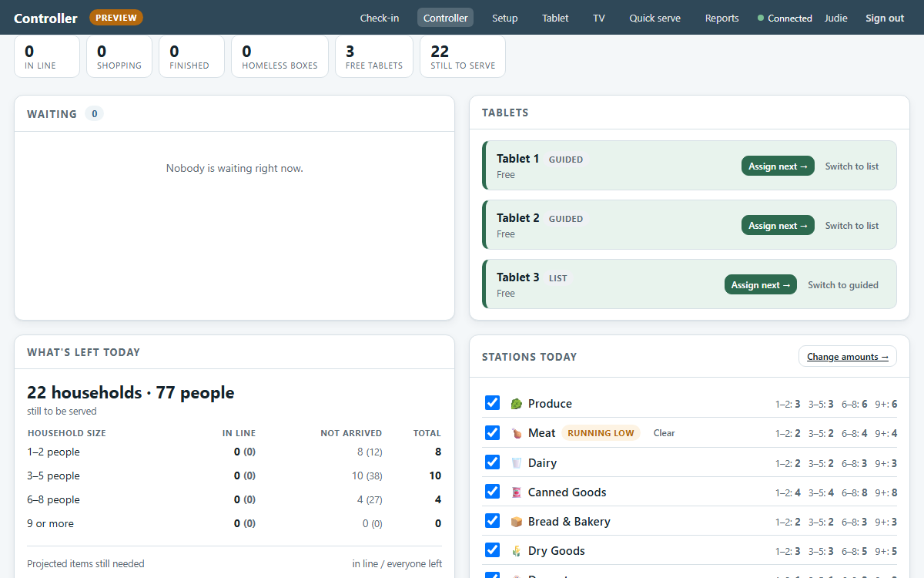Click the Tablet 1 GUIDED mode label
924x578 pixels.
566,160
